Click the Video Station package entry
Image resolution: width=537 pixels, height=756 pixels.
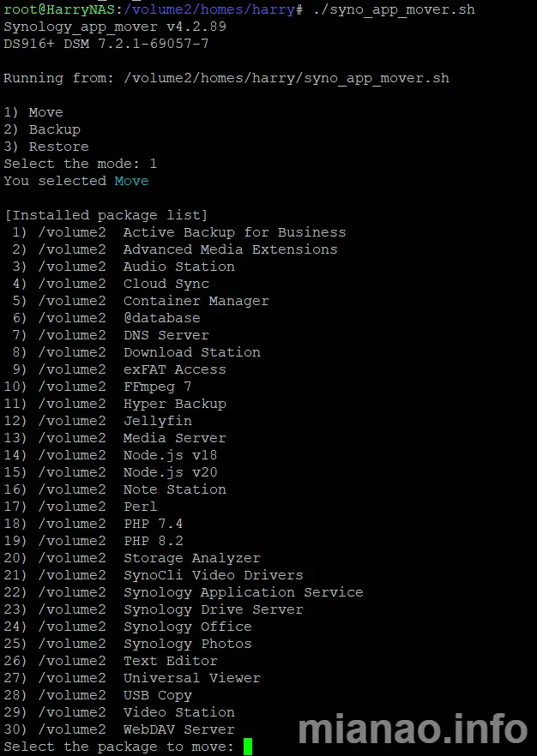click(178, 712)
